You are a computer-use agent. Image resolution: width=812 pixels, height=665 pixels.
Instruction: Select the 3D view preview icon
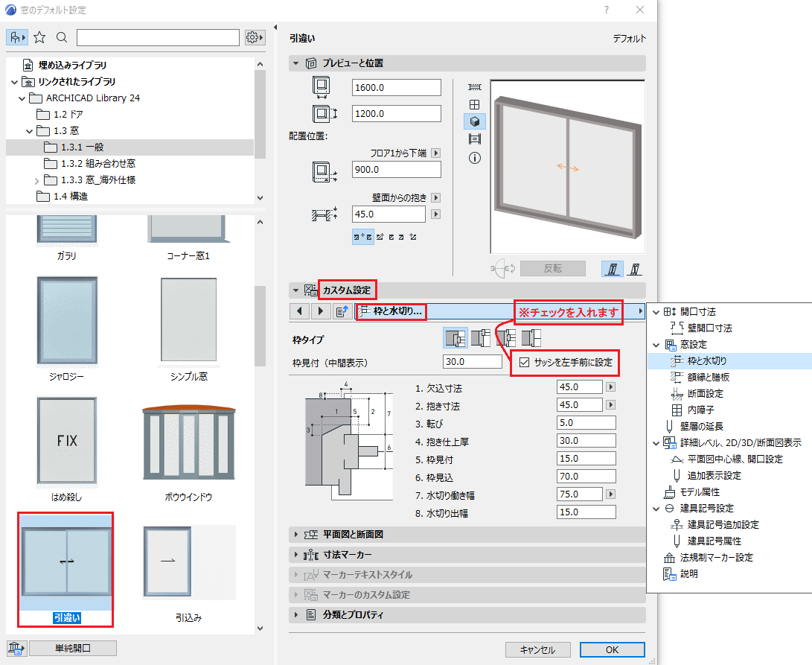[474, 121]
